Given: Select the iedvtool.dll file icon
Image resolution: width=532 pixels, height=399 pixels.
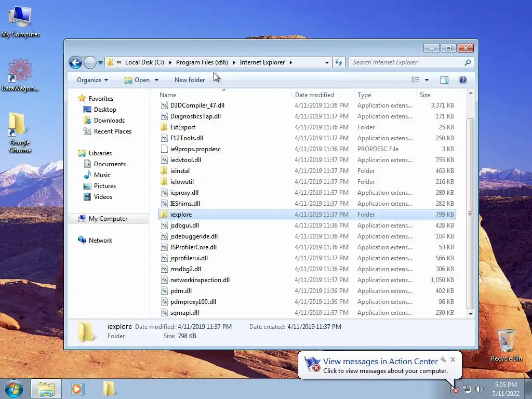Looking at the screenshot, I should click(x=164, y=160).
